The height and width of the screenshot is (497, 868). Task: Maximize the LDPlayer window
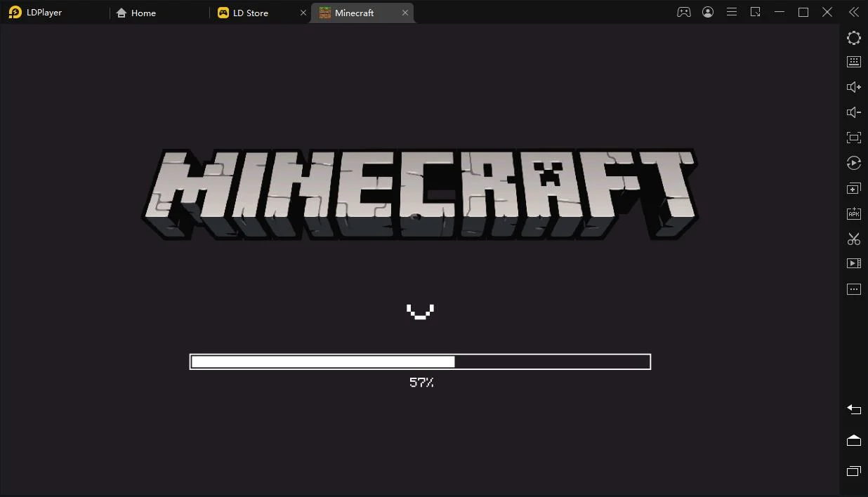click(803, 12)
